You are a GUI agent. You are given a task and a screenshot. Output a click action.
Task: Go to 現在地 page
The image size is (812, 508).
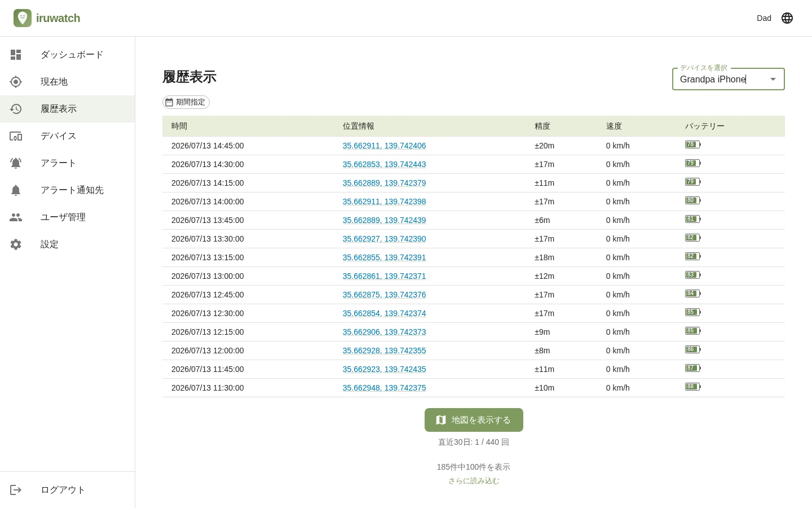click(x=68, y=82)
